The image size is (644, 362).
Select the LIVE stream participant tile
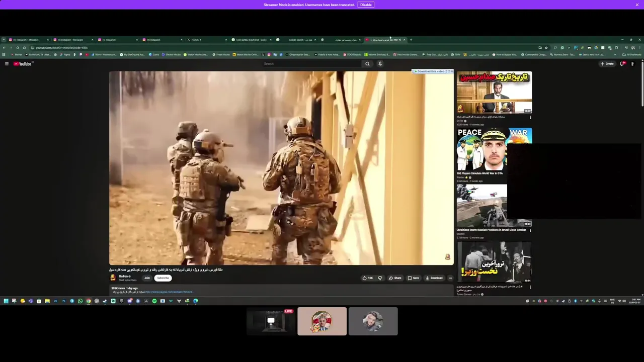pyautogui.click(x=271, y=321)
